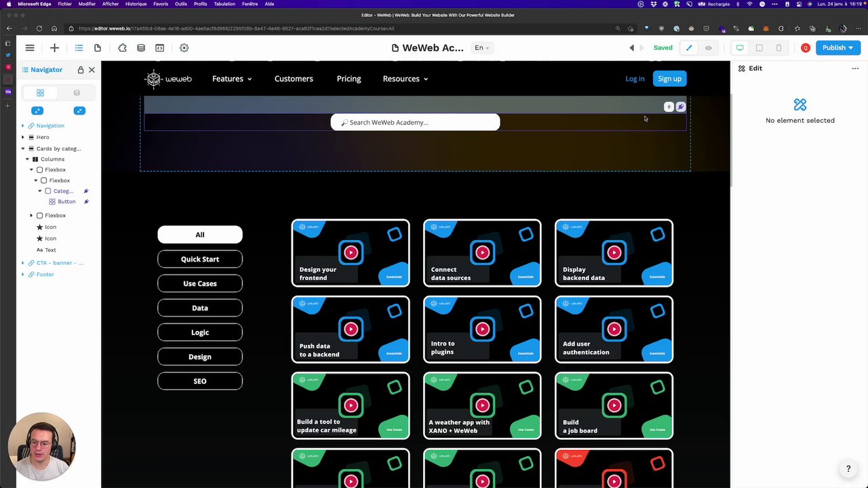Select the SEO category button

(x=200, y=381)
